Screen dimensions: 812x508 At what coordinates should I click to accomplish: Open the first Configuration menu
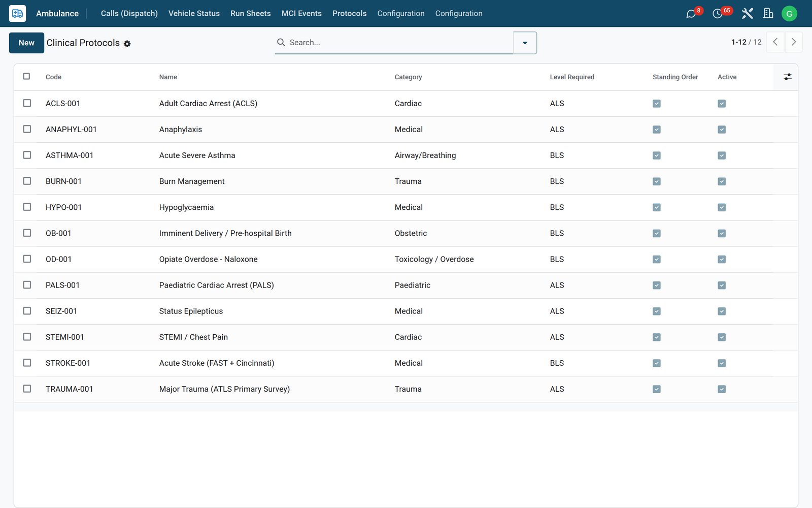coord(400,14)
